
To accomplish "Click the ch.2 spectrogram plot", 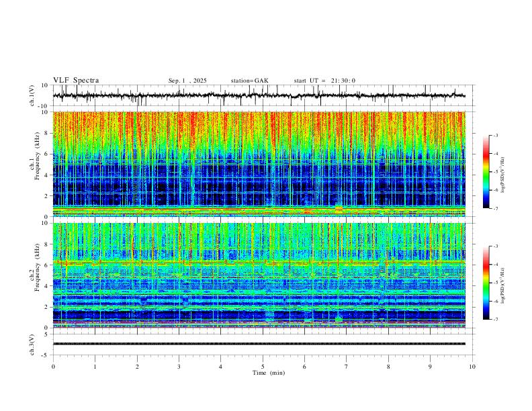I will pyautogui.click(x=259, y=275).
